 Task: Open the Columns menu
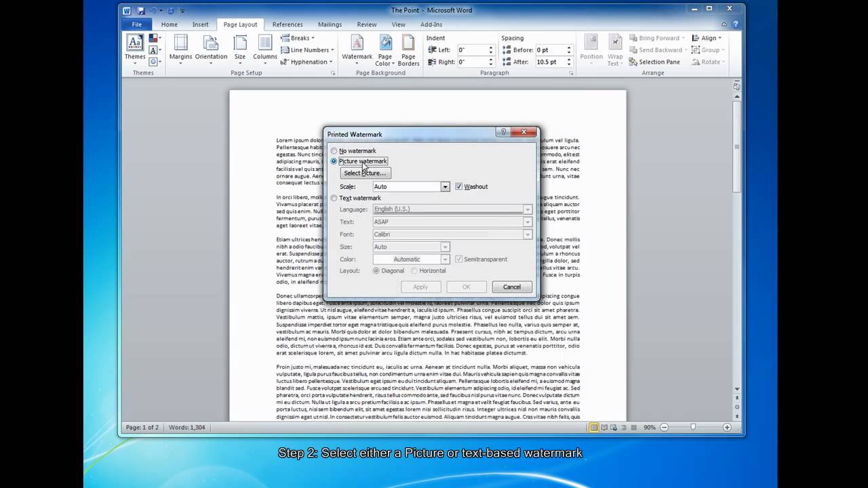[264, 50]
